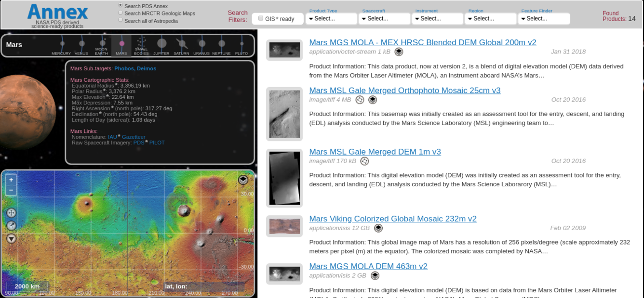Open the Phobos sub-target link
The width and height of the screenshot is (644, 298).
click(x=123, y=68)
